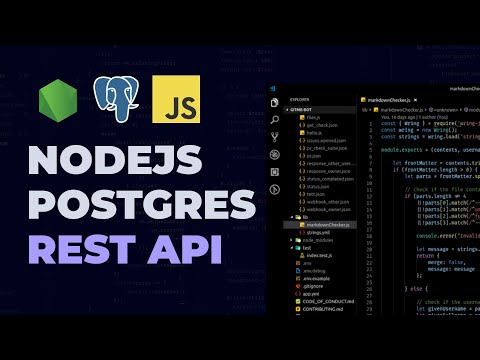
Task: Close the markdownChecker.js editor tab
Action: (415, 100)
